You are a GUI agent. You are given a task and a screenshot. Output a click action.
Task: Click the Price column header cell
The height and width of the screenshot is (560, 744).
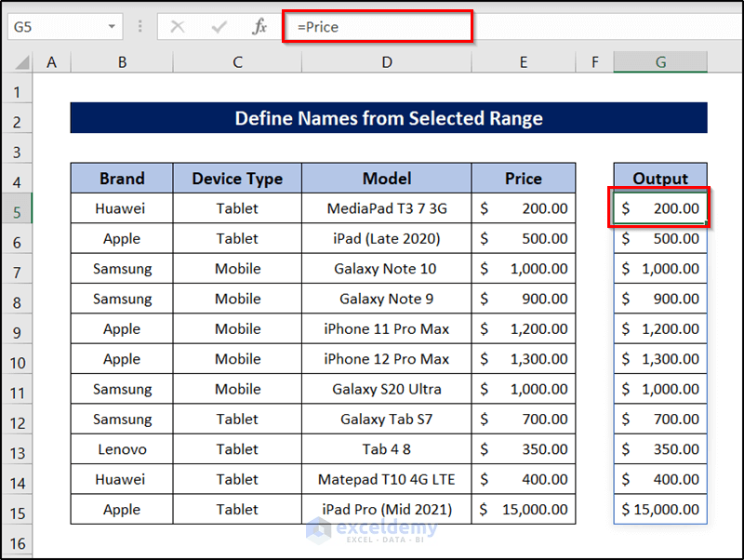tap(524, 178)
